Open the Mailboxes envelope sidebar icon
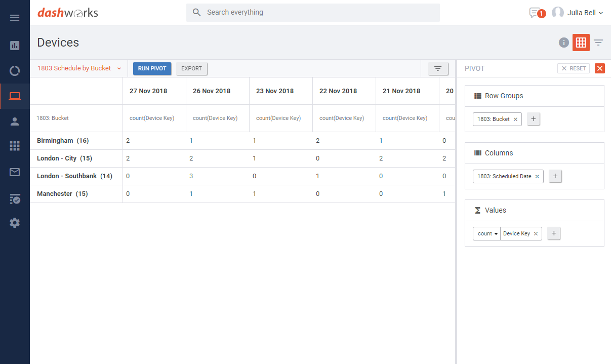This screenshot has height=364, width=611. point(15,172)
